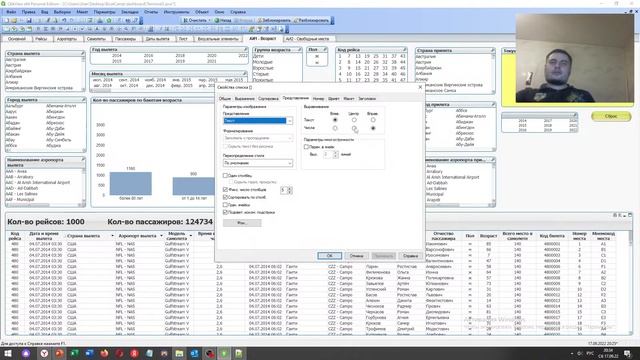Viewport: 640px width, 360px height.
Task: Close the properties dialog with X
Action: coord(420,87)
